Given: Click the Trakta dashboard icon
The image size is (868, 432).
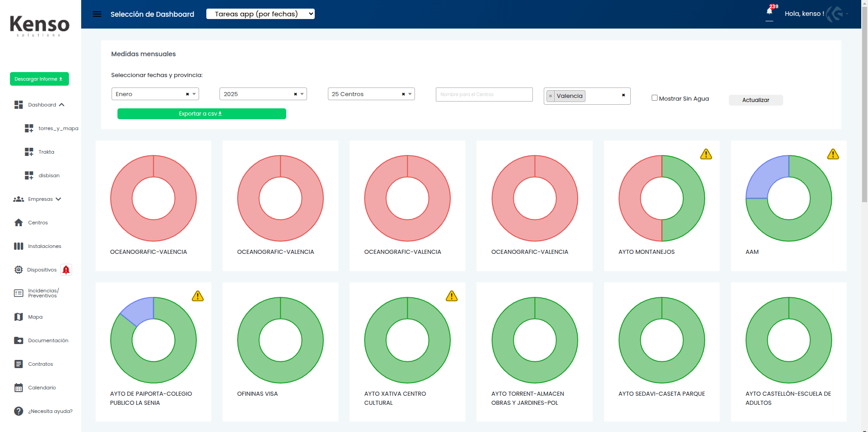Looking at the screenshot, I should (29, 152).
